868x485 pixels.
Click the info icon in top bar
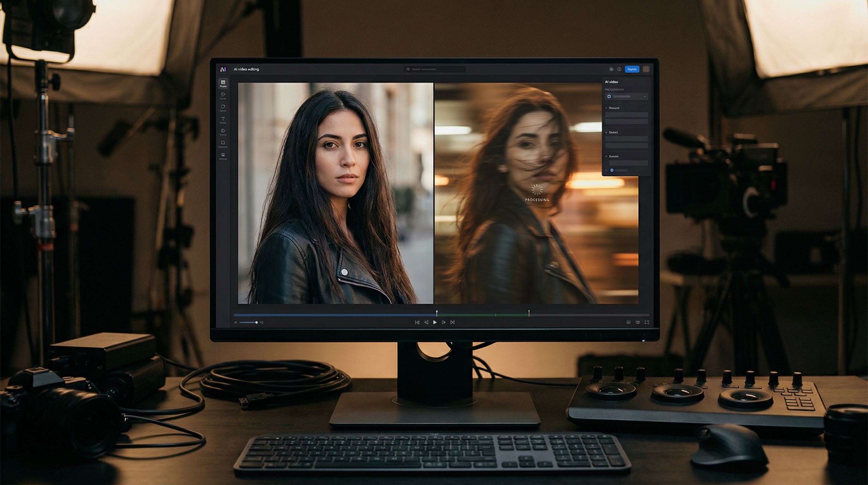[x=619, y=69]
